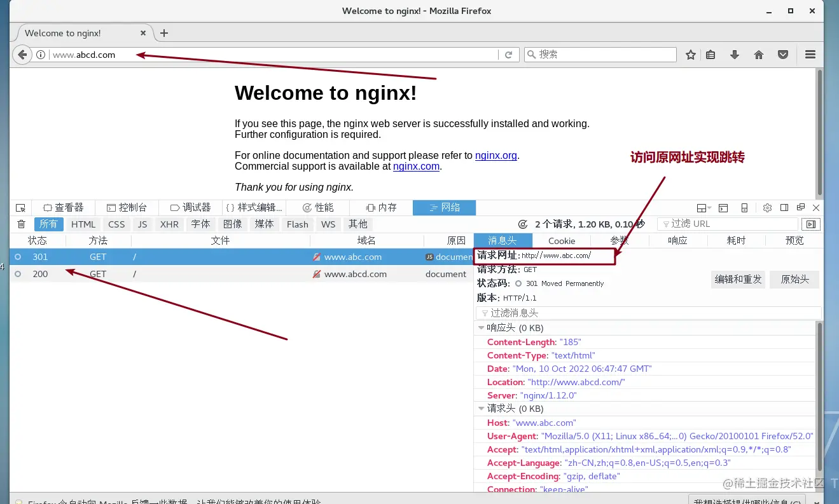The width and height of the screenshot is (839, 504).
Task: Click the 过滤消息头 filter field
Action: pos(649,313)
